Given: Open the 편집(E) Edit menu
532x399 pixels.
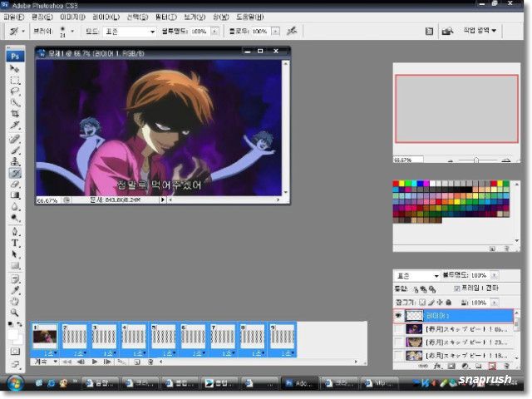Looking at the screenshot, I should [42, 17].
